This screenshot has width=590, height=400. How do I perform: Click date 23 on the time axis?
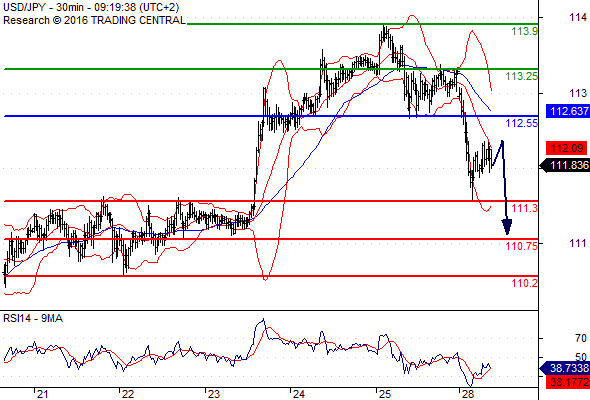tap(214, 394)
